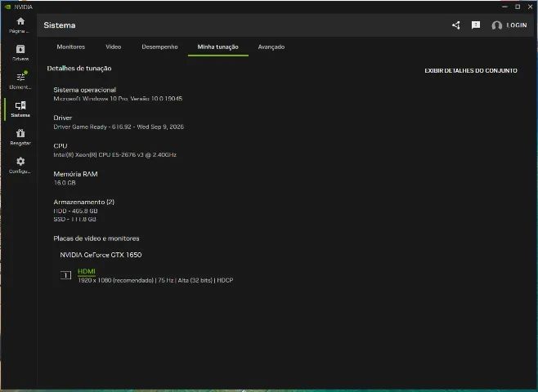This screenshot has width=538, height=392.
Task: Open the Resgatar gift icon
Action: [20, 133]
